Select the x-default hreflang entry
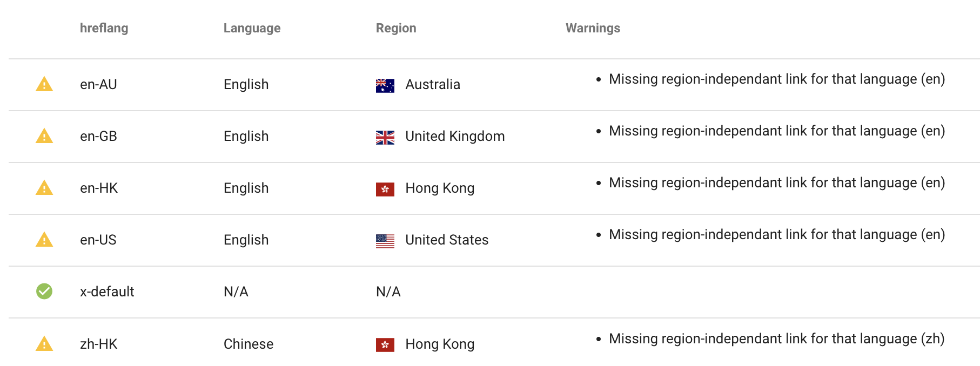The image size is (980, 366). tap(107, 292)
